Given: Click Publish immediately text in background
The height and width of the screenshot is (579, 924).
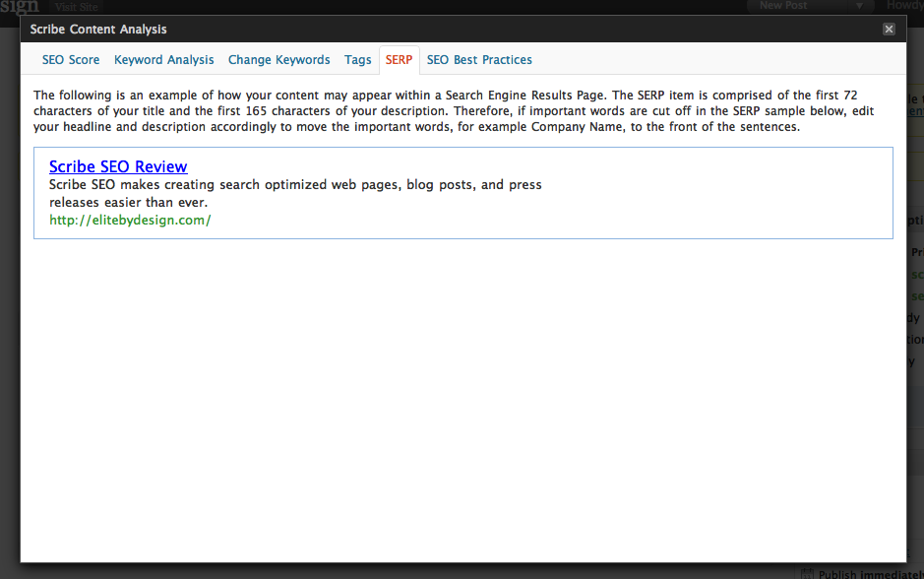Looking at the screenshot, I should (x=871, y=574).
